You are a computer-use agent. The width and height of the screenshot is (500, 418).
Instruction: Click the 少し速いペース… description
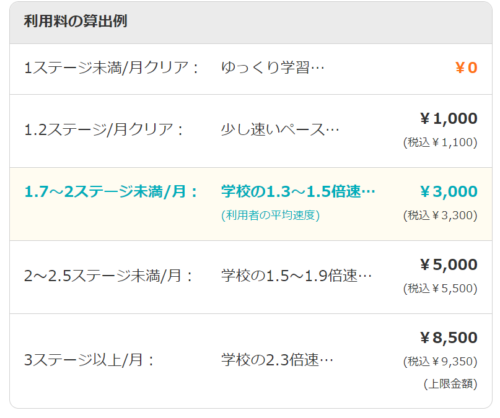[x=280, y=129]
